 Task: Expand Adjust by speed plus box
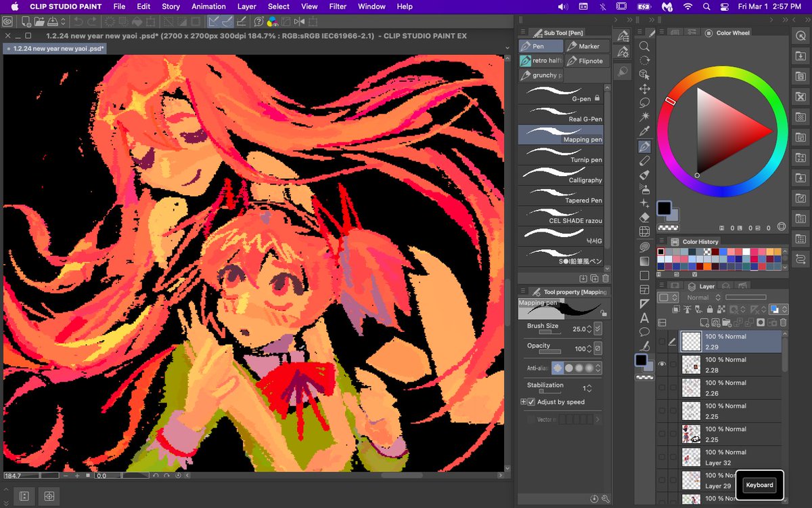523,402
